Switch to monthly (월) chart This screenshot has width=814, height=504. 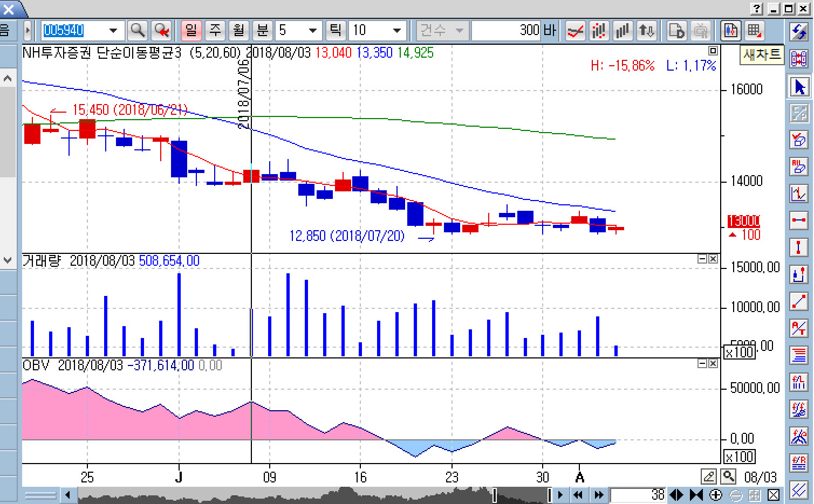238,31
